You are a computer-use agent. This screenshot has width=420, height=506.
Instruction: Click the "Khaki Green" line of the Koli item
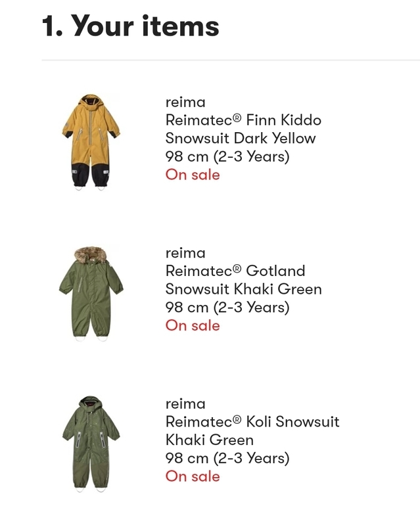(209, 440)
